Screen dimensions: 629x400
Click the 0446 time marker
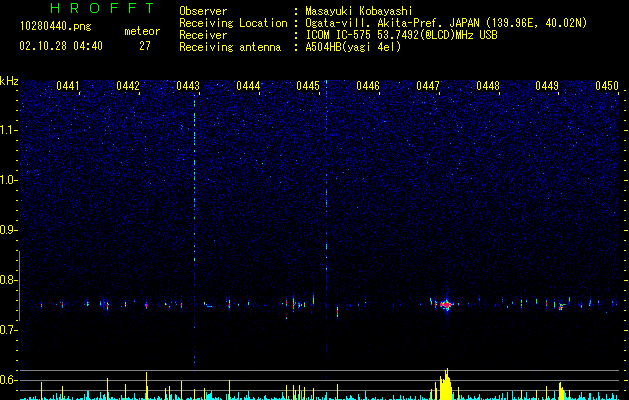[368, 86]
